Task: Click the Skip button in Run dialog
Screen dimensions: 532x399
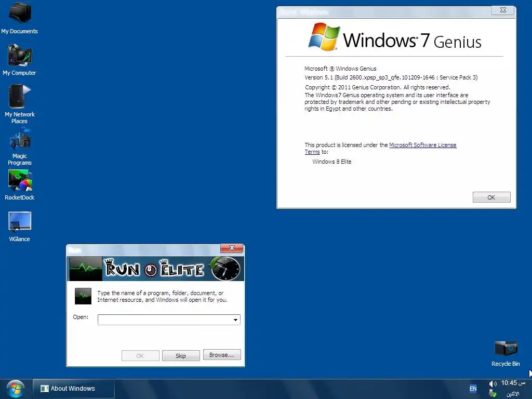Action: pos(181,355)
